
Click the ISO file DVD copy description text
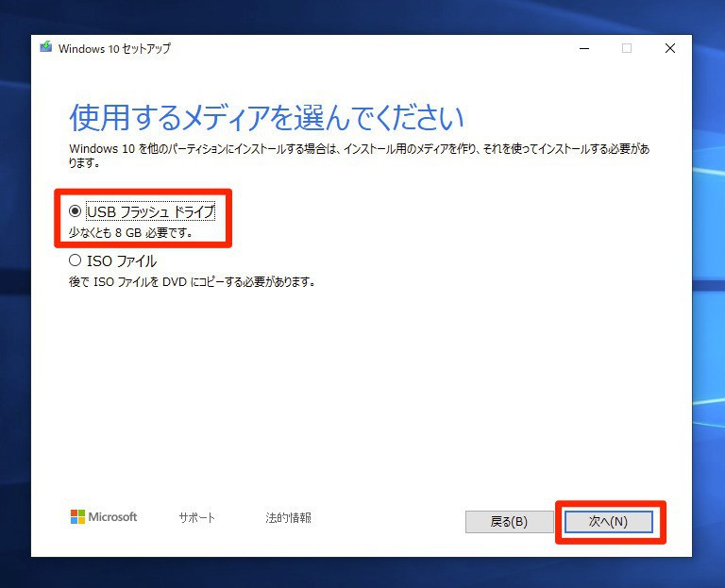point(193,281)
